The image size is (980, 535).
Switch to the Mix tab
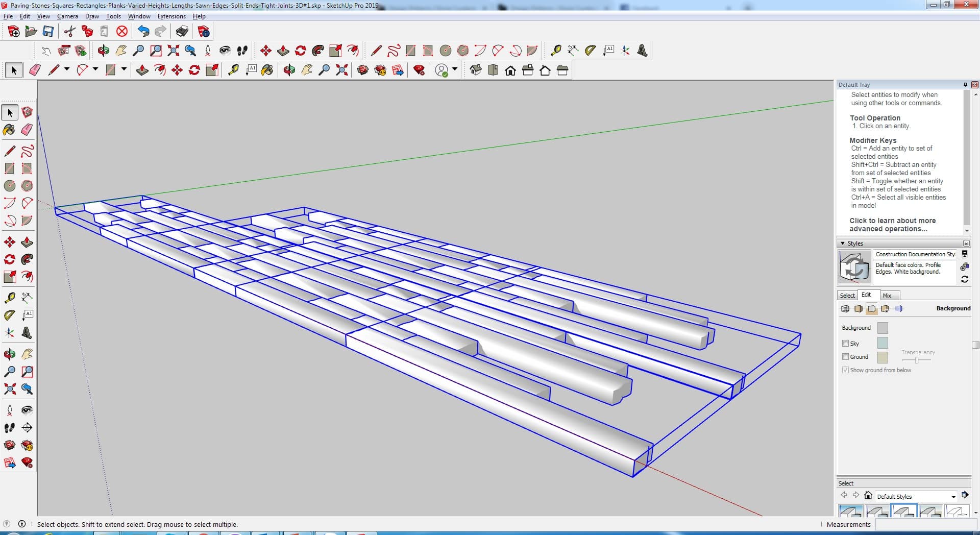[x=887, y=296]
